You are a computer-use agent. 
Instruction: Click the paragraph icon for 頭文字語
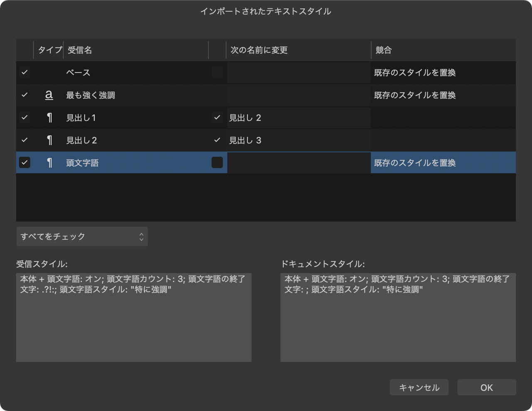point(49,163)
